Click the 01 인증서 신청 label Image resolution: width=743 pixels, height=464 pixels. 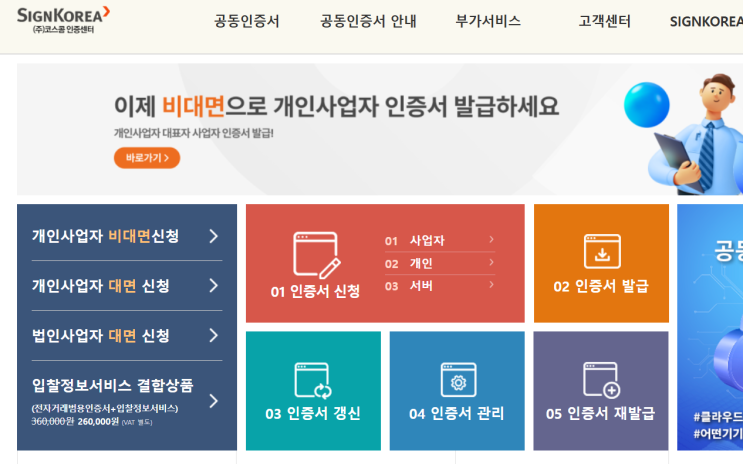[x=315, y=291]
